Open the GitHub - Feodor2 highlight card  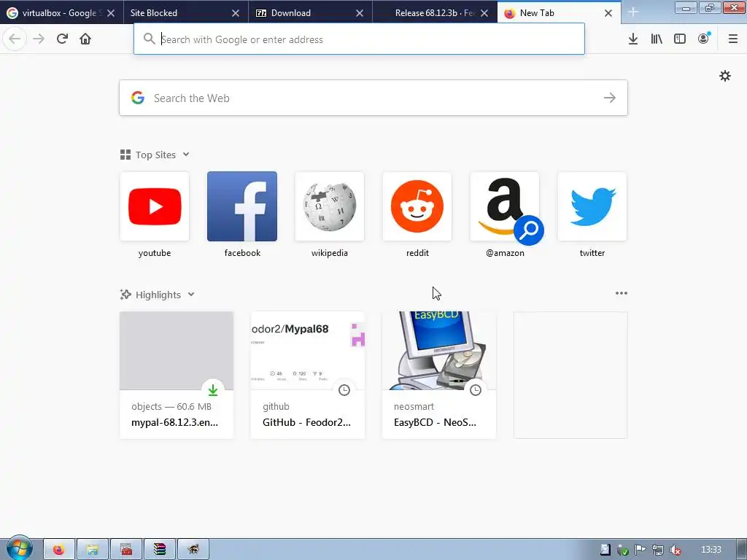click(x=308, y=375)
